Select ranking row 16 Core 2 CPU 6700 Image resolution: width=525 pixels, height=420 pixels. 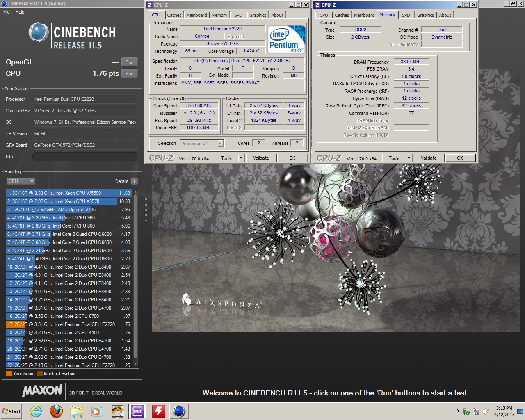click(68, 316)
